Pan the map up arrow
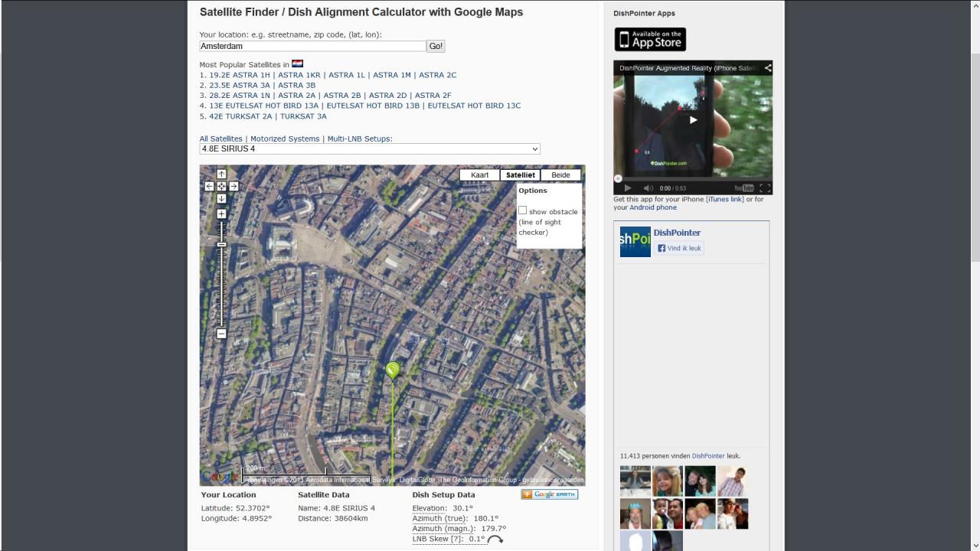 click(221, 174)
